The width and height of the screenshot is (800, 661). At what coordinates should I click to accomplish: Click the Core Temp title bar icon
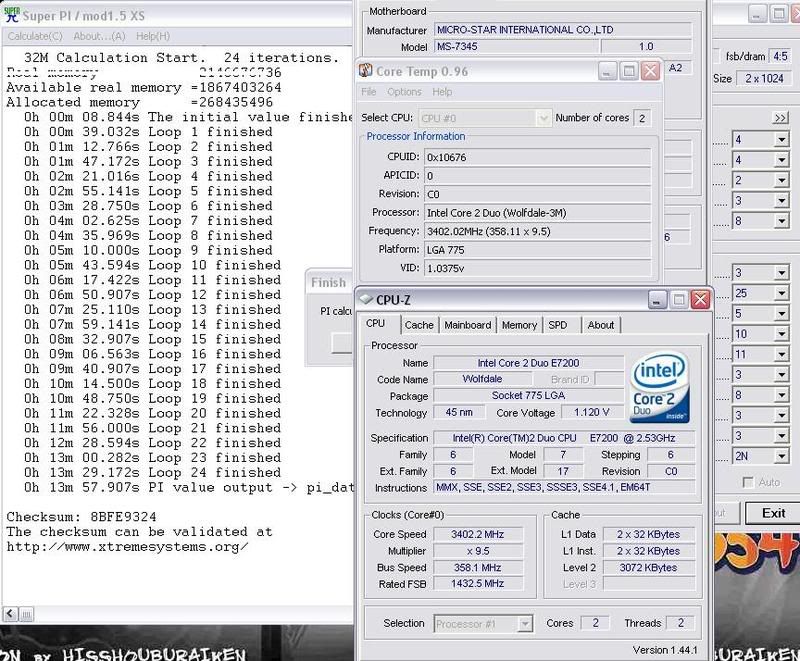(365, 72)
